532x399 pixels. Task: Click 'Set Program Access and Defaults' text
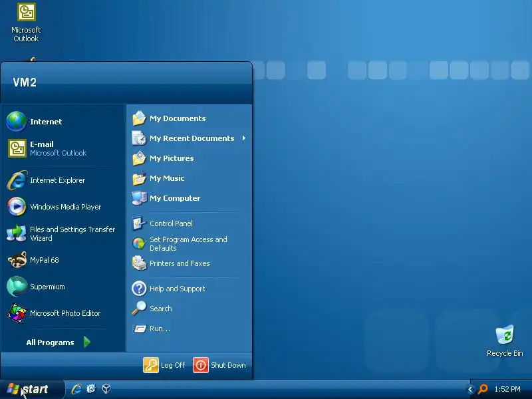188,243
